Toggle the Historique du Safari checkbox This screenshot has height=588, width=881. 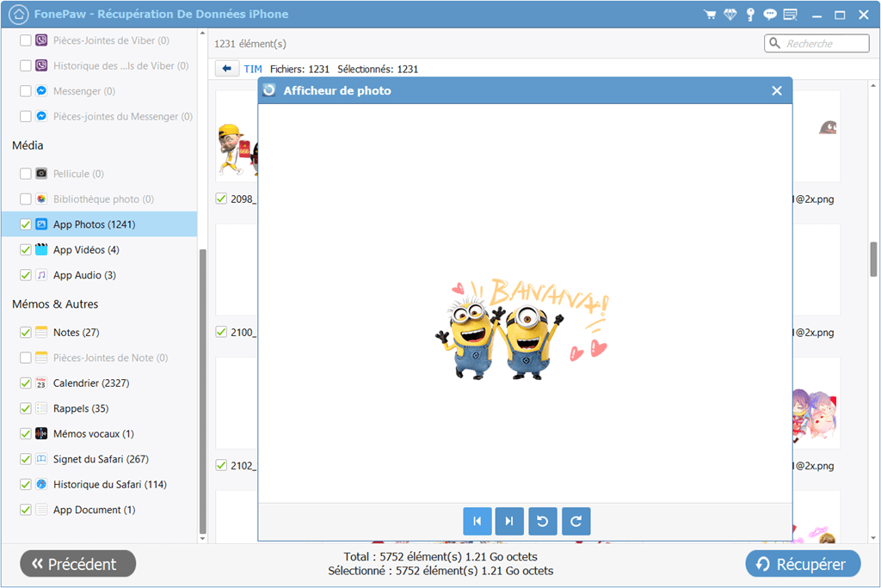(x=25, y=484)
